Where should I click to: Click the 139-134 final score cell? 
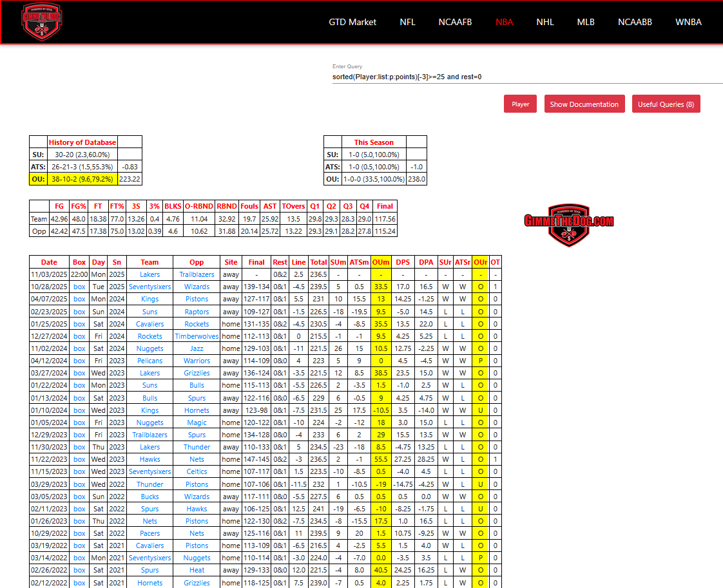256,287
